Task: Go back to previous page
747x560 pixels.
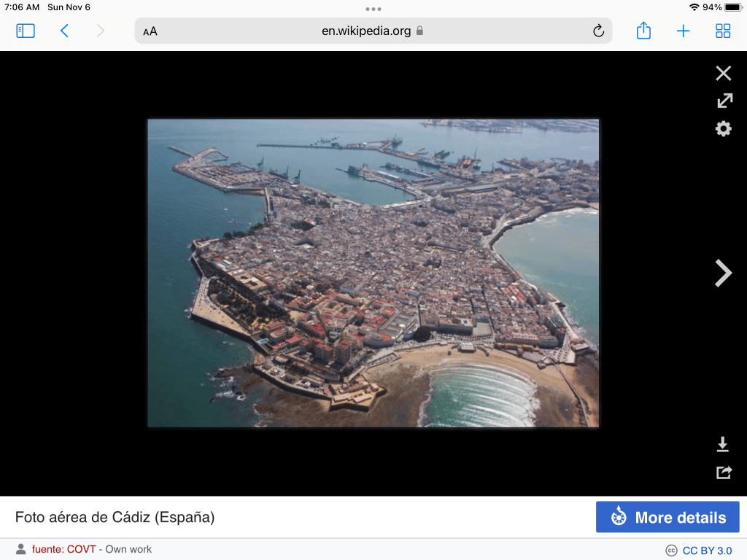Action: (x=64, y=31)
